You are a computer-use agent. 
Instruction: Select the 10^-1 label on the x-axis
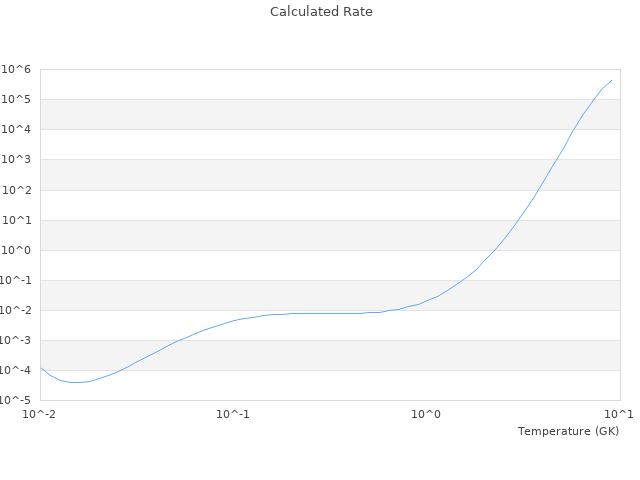233,414
